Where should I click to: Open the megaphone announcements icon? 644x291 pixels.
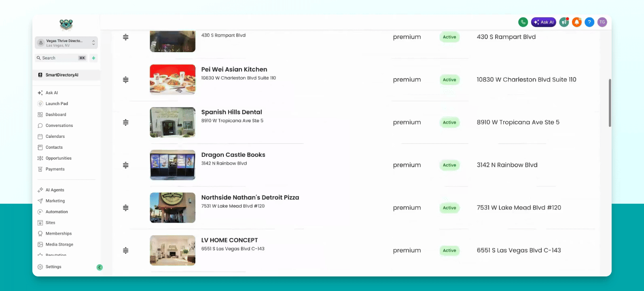564,22
